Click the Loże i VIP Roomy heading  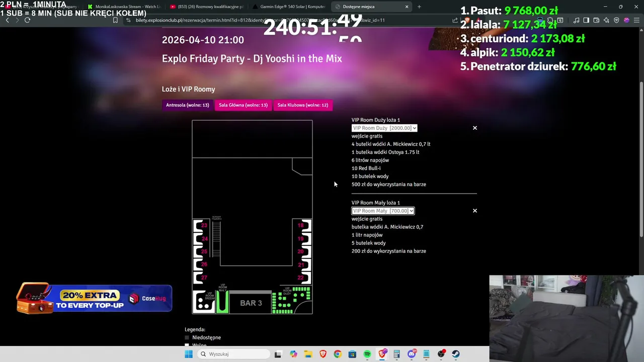click(188, 89)
